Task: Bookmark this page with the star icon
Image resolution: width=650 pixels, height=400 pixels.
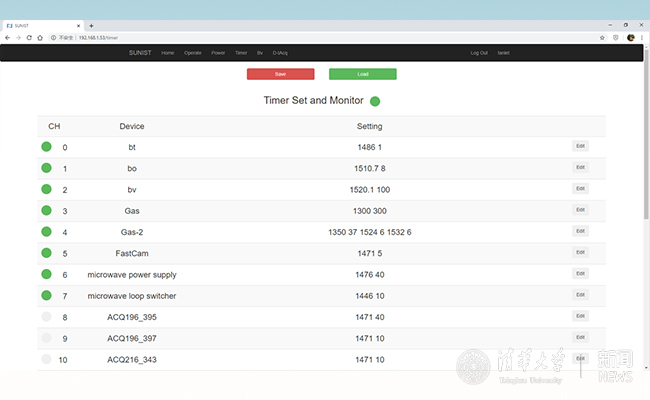Action: [x=602, y=37]
